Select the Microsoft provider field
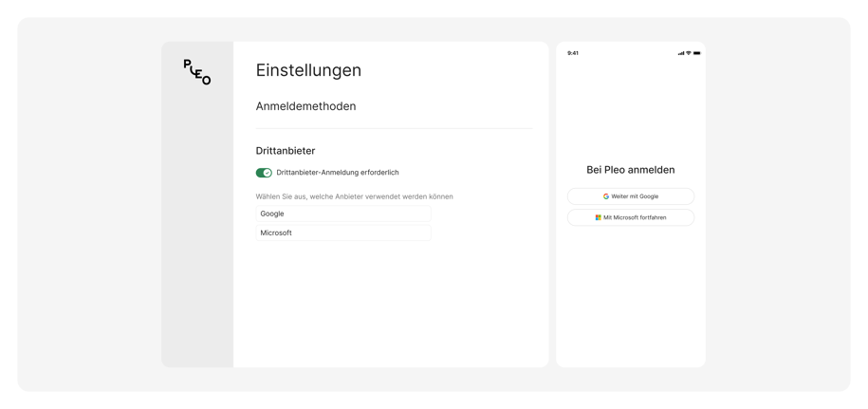 click(343, 233)
